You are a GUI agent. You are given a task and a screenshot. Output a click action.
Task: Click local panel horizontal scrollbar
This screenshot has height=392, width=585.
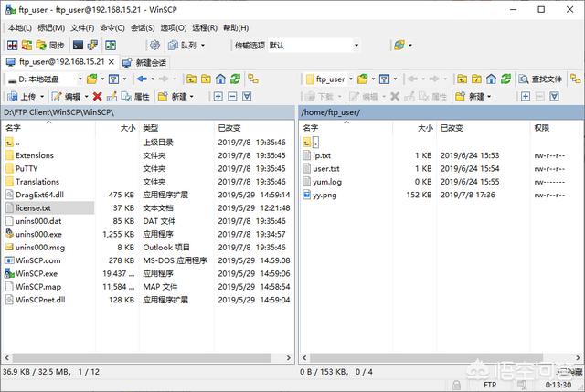[141, 357]
